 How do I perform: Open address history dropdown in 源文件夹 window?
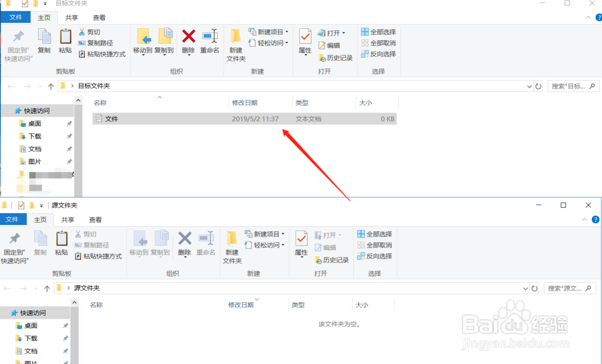click(x=526, y=289)
